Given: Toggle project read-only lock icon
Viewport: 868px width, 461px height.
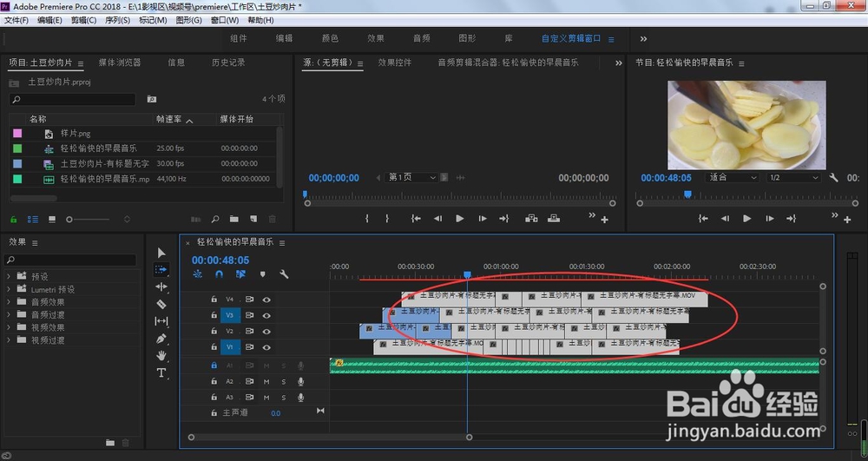Looking at the screenshot, I should 14,220.
